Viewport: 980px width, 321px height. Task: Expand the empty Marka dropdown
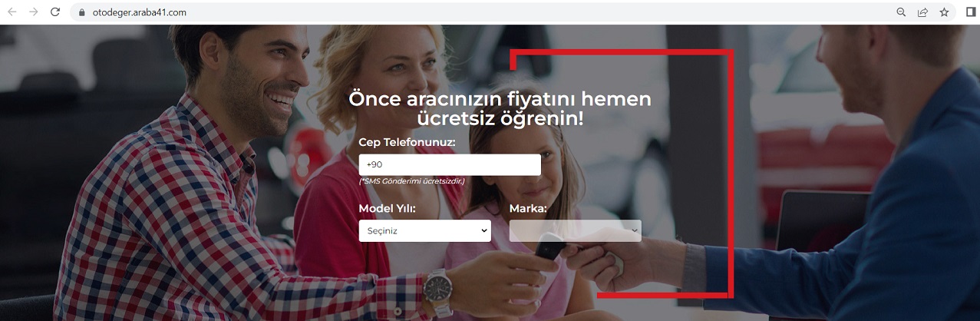(x=576, y=230)
